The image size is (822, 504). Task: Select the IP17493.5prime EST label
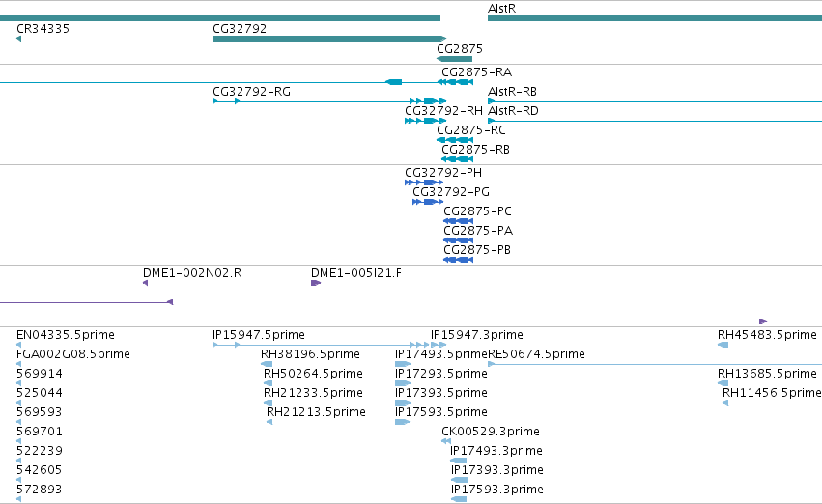(441, 354)
